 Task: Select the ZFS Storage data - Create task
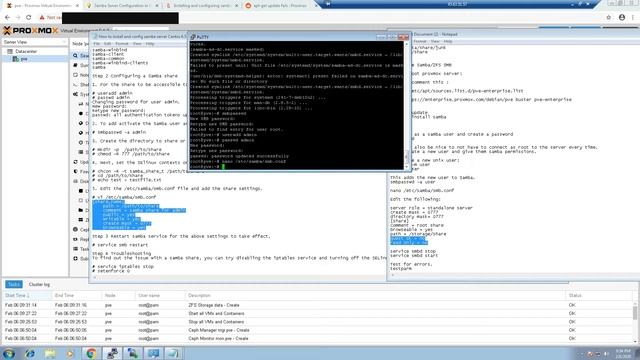[318, 305]
